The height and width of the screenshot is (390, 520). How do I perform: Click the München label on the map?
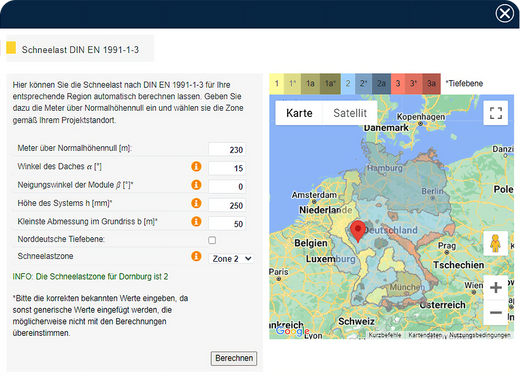point(407,287)
